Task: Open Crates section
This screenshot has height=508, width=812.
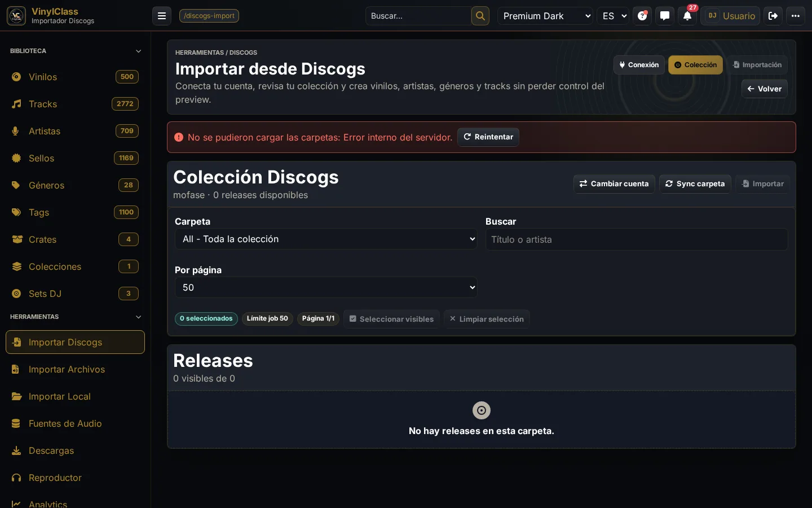Action: [75, 239]
